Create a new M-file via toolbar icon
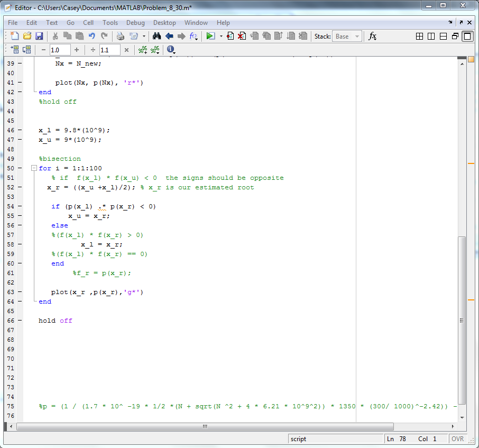Image resolution: width=479 pixels, height=448 pixels. point(14,36)
